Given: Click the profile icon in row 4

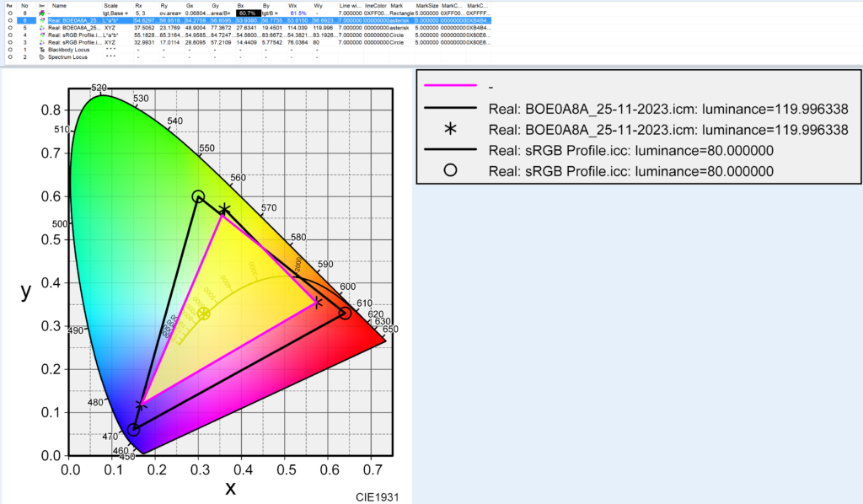Looking at the screenshot, I should [x=42, y=35].
